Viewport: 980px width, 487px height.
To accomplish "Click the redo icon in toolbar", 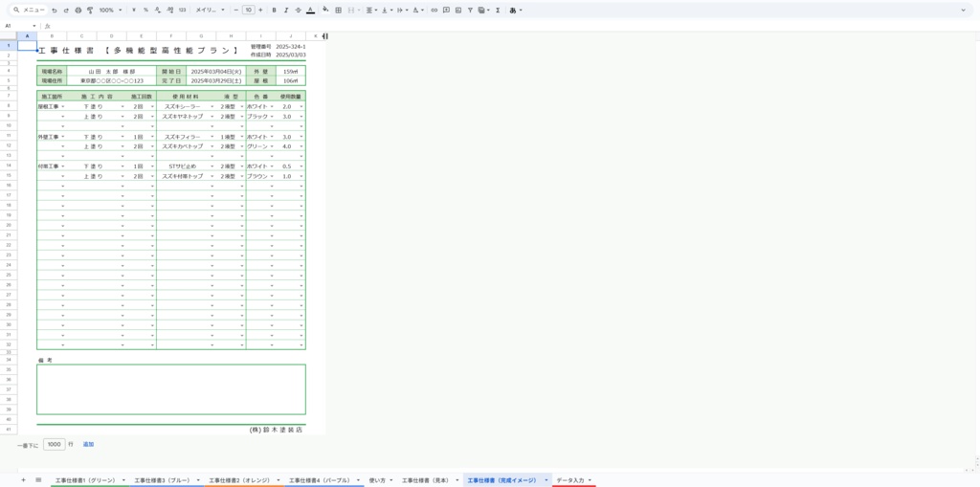I will pos(66,10).
